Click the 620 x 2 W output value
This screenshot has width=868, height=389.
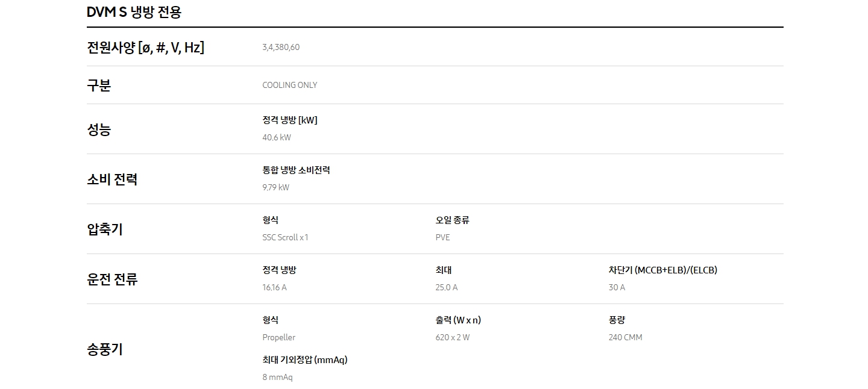[453, 337]
